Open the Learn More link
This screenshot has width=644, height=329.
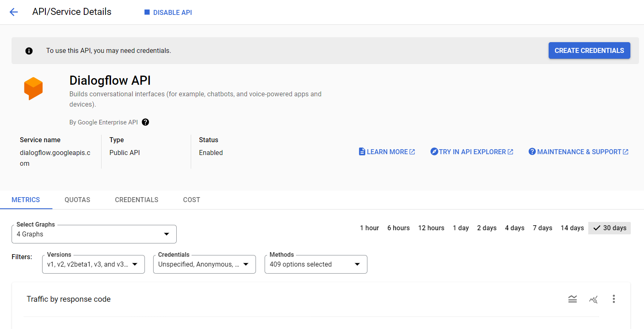(387, 152)
